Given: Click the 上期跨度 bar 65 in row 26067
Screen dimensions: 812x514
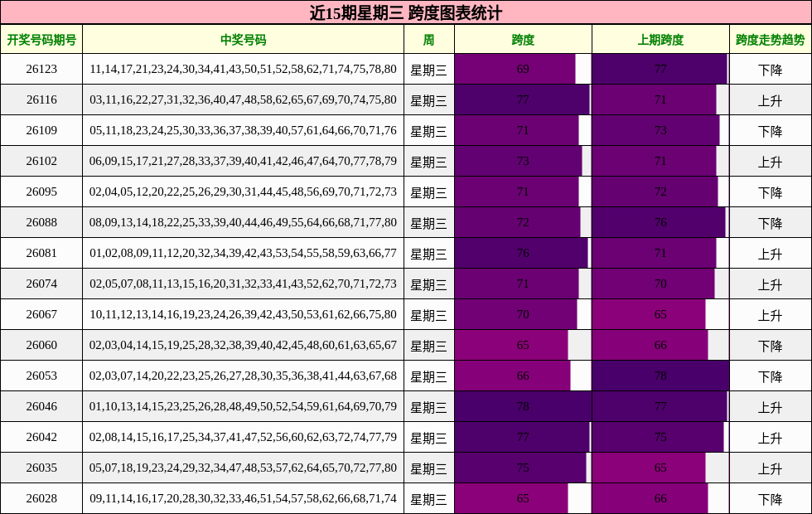Looking at the screenshot, I should coord(650,314).
